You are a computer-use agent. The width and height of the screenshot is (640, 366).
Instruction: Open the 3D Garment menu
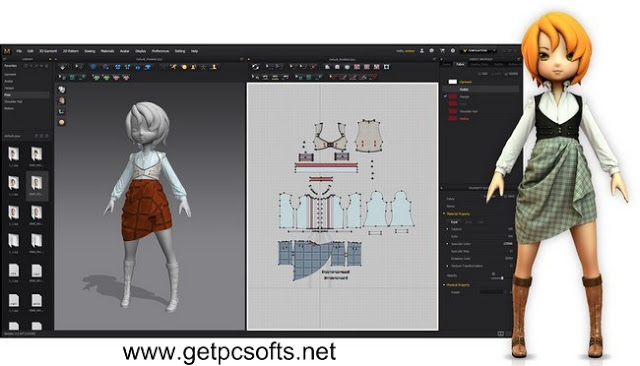48,51
